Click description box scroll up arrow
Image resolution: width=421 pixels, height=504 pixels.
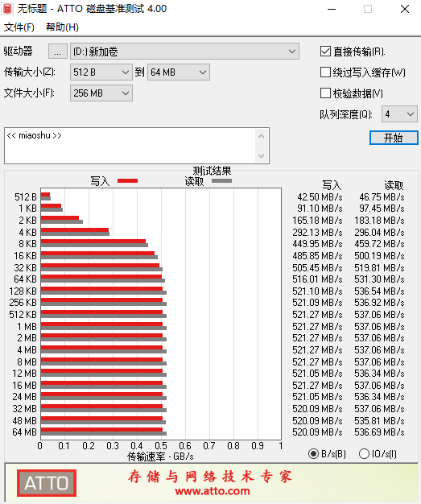coord(262,136)
